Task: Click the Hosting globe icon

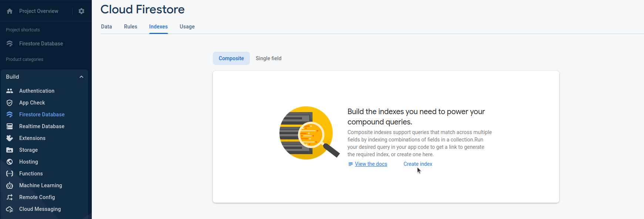Action: [10, 162]
